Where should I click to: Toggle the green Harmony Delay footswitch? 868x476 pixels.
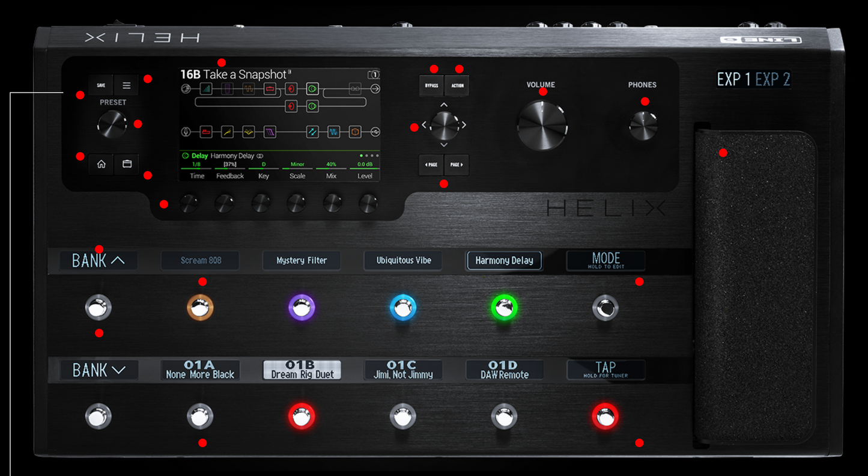coord(504,308)
